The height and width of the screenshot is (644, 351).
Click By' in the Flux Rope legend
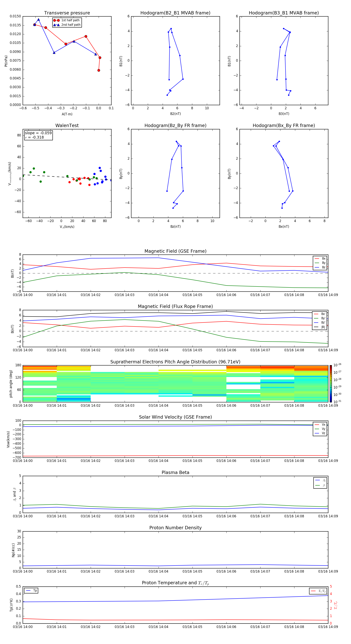[320, 318]
